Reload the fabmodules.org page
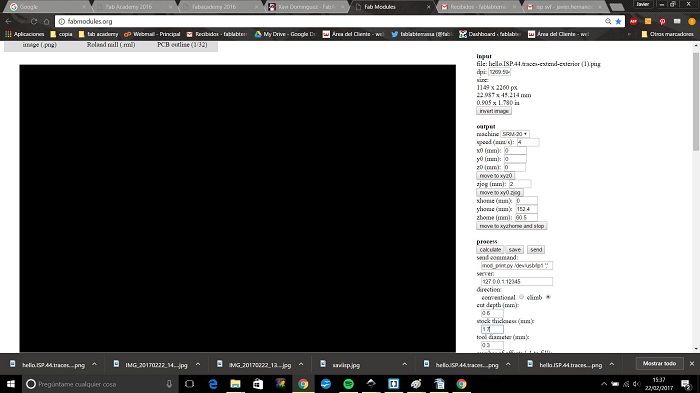The image size is (700, 393). click(x=34, y=21)
